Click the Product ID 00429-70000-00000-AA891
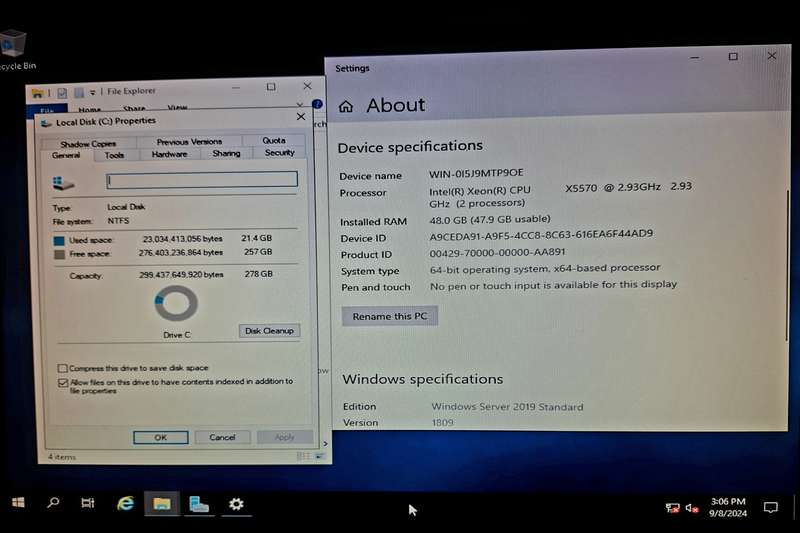Screen dimensions: 800x533 click(497, 252)
